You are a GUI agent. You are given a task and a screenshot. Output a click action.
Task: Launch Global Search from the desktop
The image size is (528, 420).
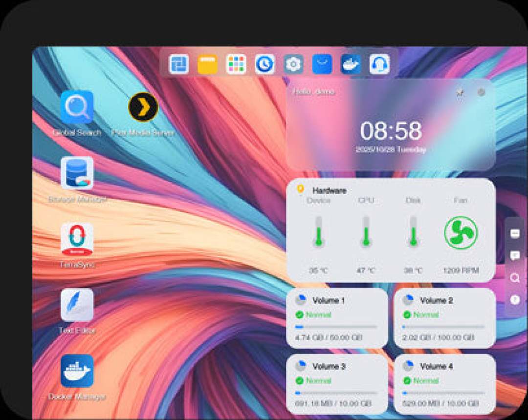tap(77, 107)
